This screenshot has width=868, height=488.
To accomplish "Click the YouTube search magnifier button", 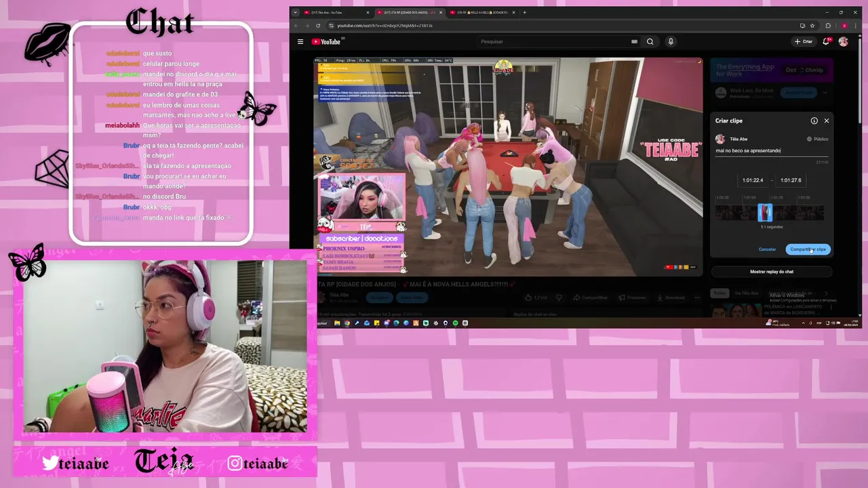I will (x=650, y=41).
